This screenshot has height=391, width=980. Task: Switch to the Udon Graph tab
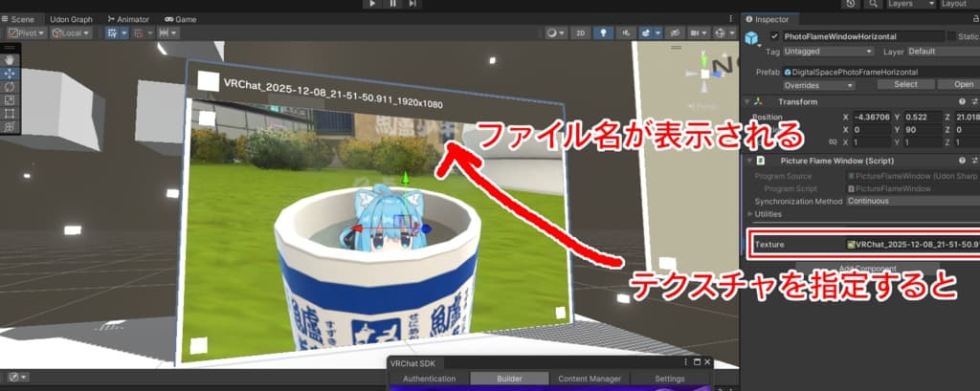[69, 19]
